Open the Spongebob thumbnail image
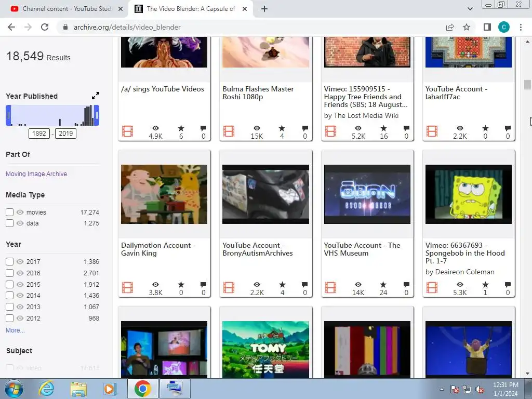This screenshot has width=532, height=399. point(468,194)
